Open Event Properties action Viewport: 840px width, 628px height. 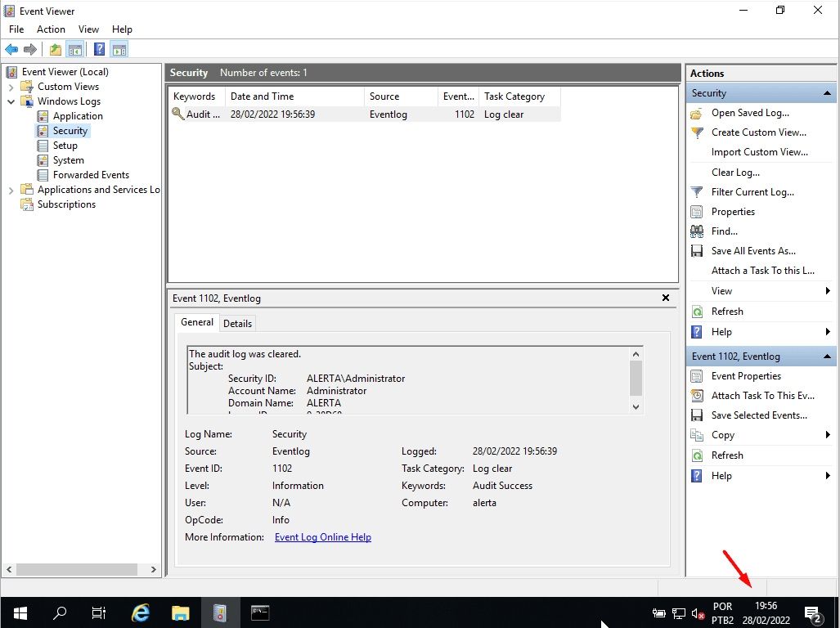tap(746, 376)
